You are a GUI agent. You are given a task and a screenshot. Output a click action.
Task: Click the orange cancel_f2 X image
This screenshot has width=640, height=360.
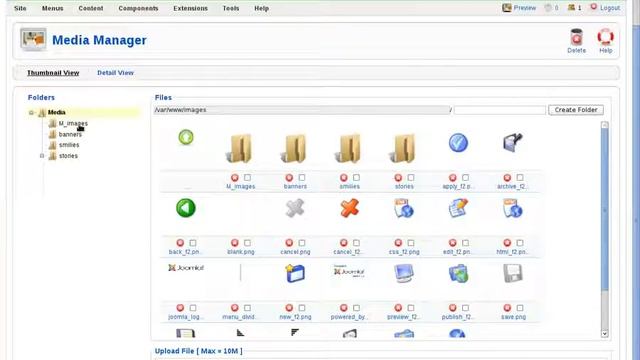(349, 208)
